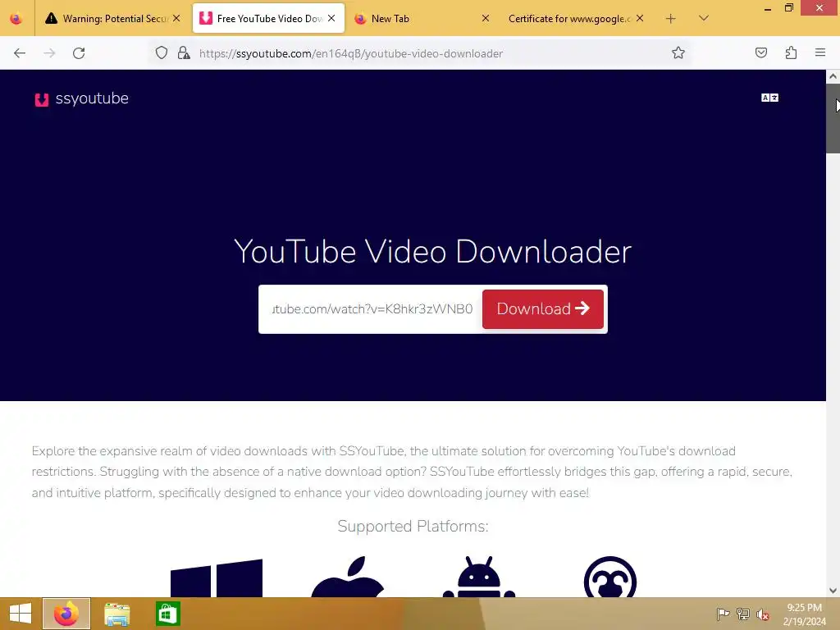
Task: Open the ssyoutube home link text
Action: (x=92, y=98)
